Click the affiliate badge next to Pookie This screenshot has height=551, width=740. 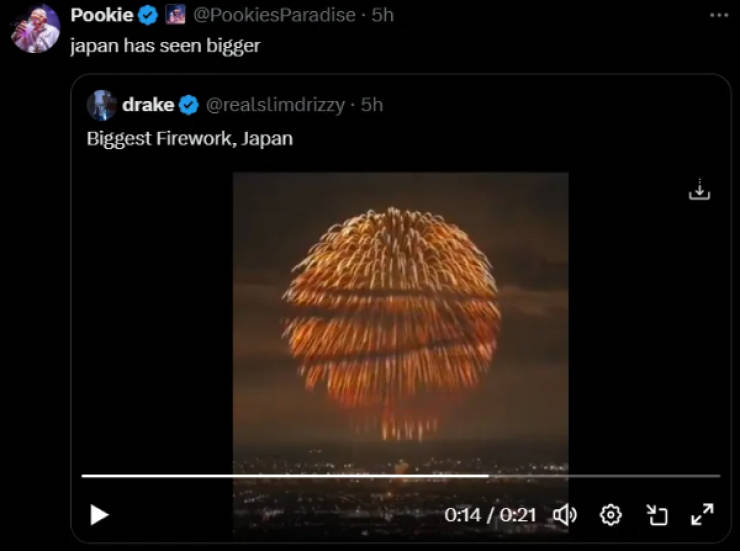175,15
